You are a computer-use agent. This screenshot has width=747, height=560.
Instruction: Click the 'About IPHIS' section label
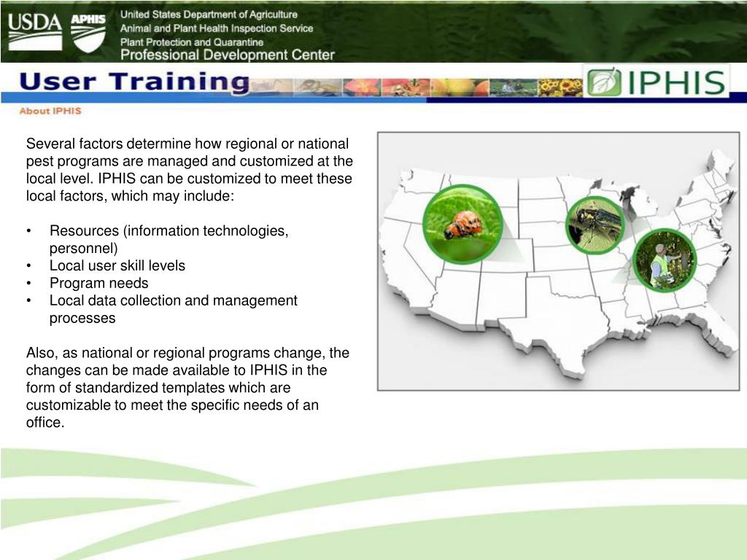click(x=50, y=111)
